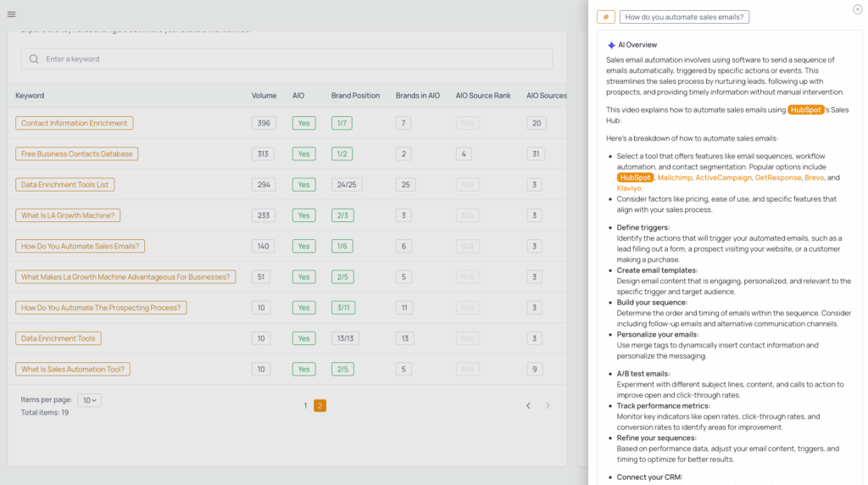
Task: Click volume value 233
Action: [264, 215]
